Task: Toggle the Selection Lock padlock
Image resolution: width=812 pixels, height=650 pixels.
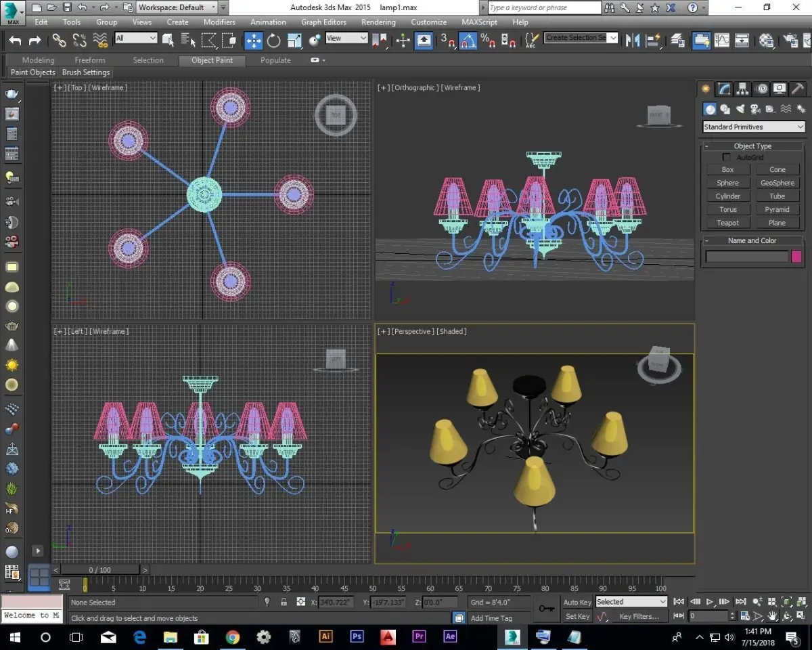Action: click(x=284, y=602)
